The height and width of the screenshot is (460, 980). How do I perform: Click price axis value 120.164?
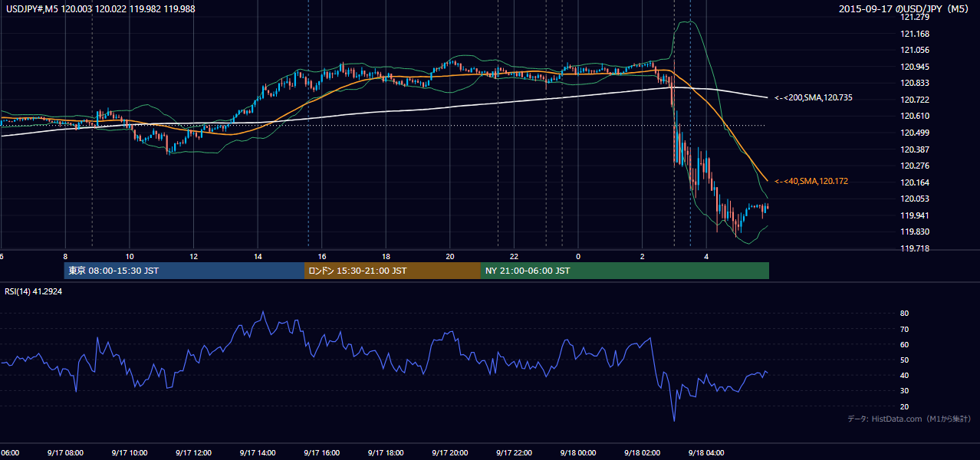[x=915, y=182]
